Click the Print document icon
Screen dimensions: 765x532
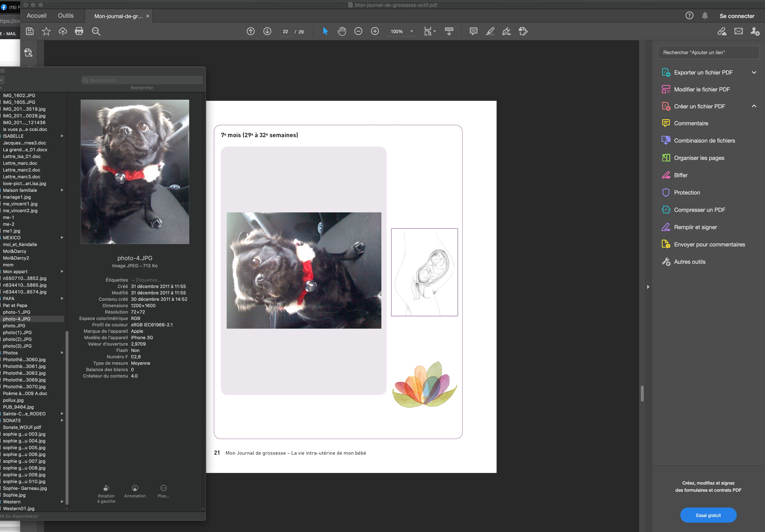79,31
